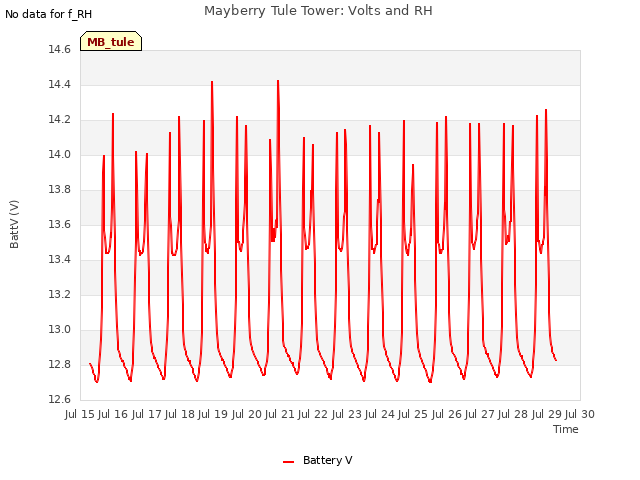640x480 pixels.
Task: Click the MB_tule label box
Action: coord(111,41)
